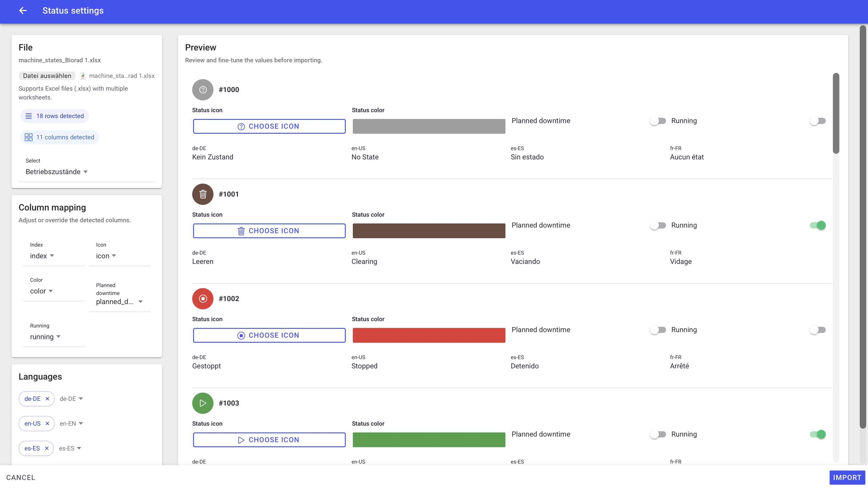
Task: Edit es-ES text 'Vaciando'
Action: coord(525,262)
